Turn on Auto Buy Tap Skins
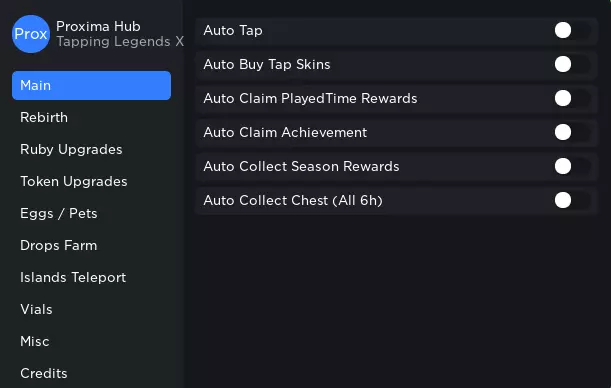 click(x=572, y=64)
